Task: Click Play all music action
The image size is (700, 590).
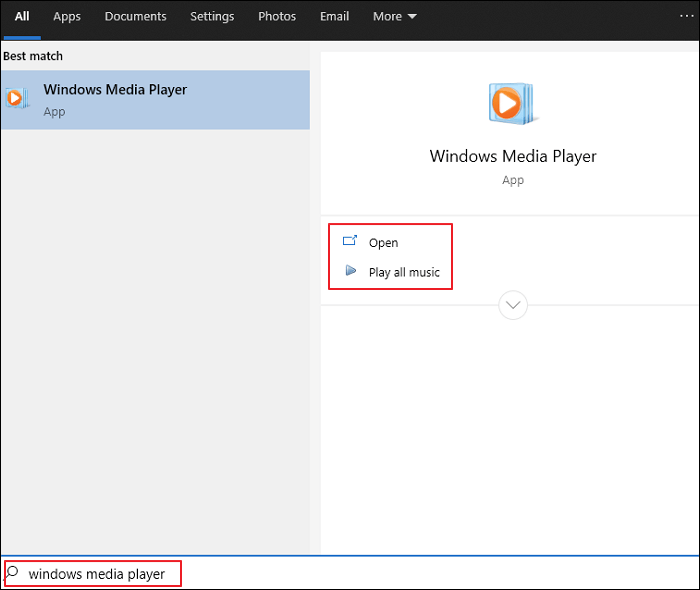Action: (x=404, y=272)
